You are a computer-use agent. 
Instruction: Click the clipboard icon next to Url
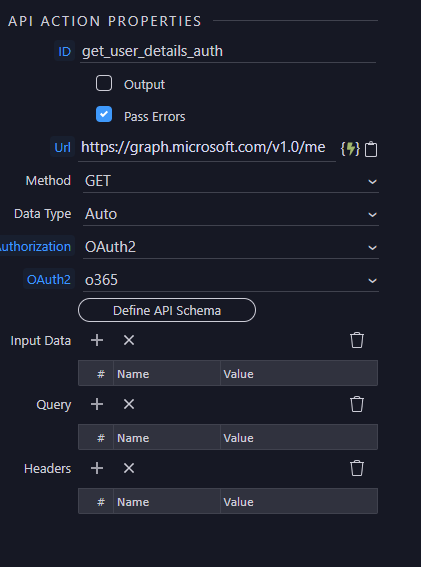[371, 149]
